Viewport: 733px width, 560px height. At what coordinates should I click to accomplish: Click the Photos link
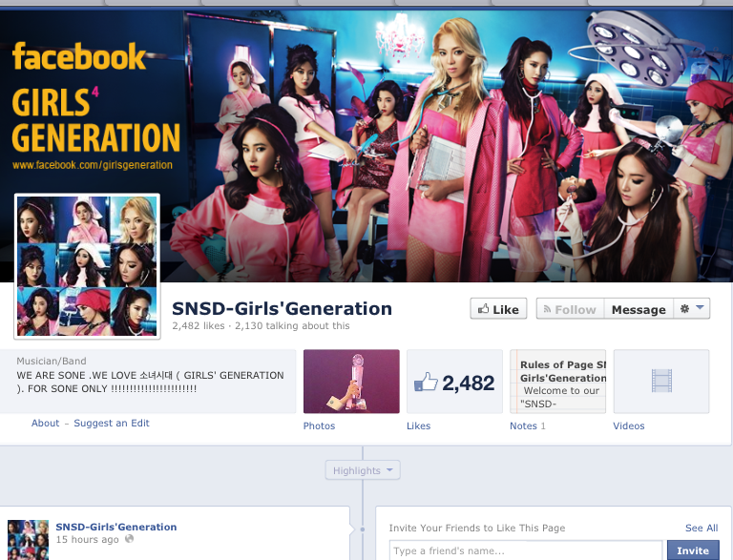coord(319,425)
